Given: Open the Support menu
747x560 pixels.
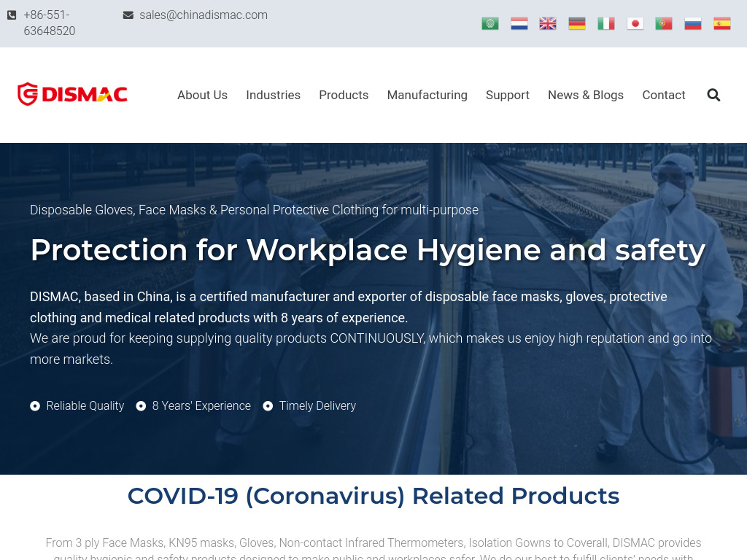Looking at the screenshot, I should [508, 96].
